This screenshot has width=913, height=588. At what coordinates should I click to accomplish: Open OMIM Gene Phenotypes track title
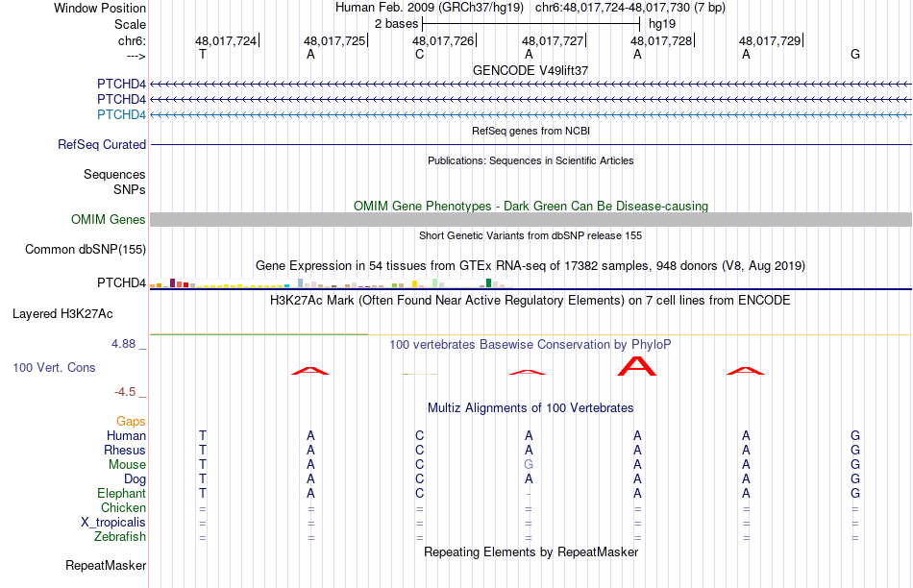(x=531, y=207)
